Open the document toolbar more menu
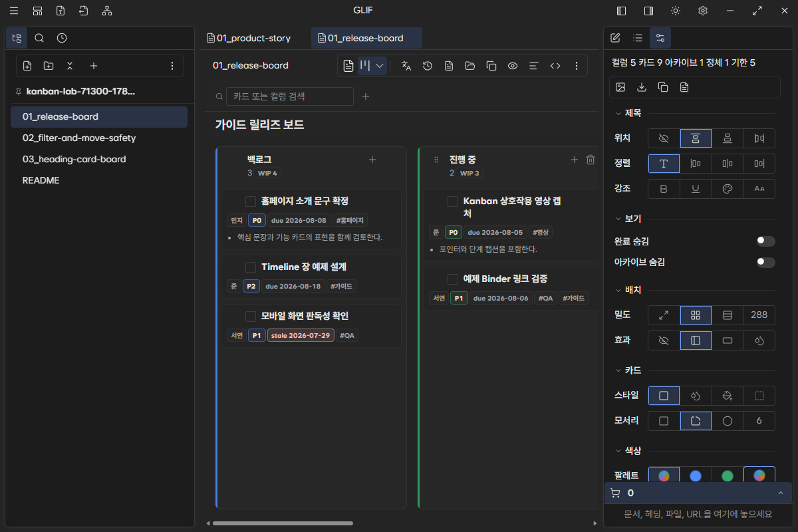The image size is (798, 532). (577, 66)
